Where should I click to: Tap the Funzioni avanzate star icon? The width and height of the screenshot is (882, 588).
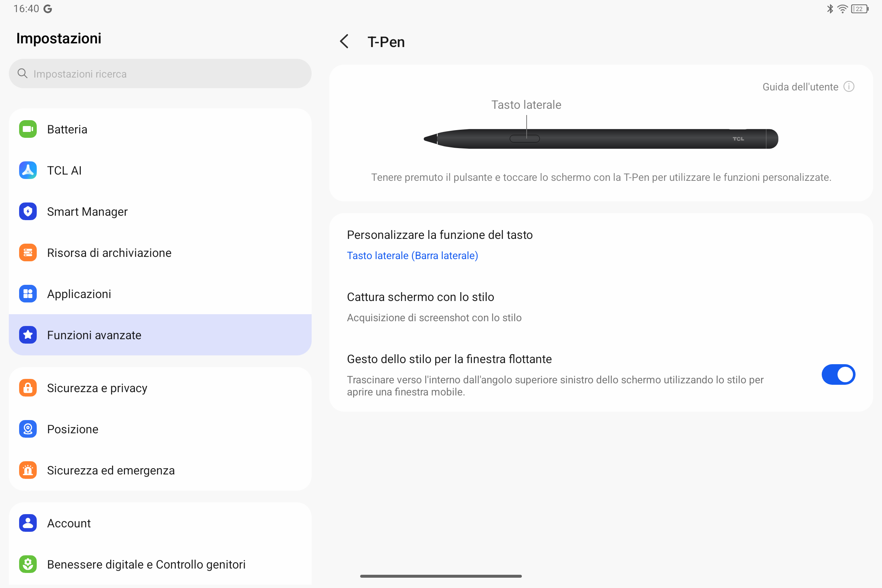pos(28,335)
